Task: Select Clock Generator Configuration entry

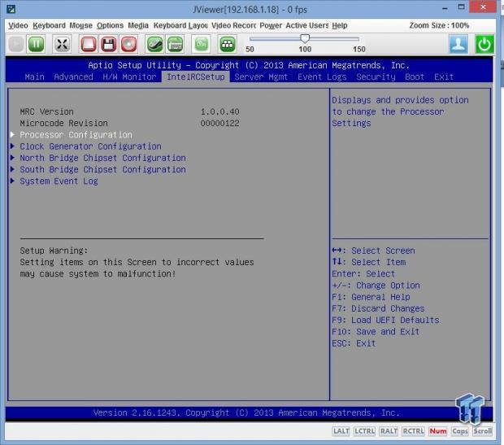Action: pyautogui.click(x=91, y=146)
